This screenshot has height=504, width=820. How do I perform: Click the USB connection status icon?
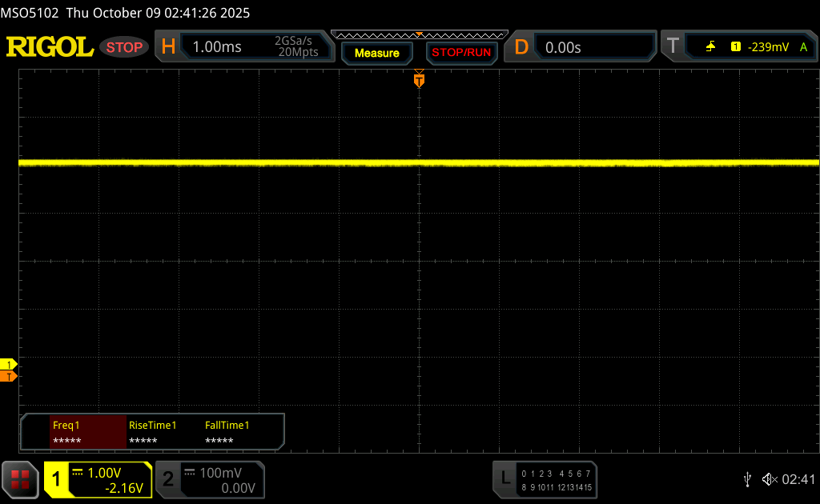coord(747,479)
